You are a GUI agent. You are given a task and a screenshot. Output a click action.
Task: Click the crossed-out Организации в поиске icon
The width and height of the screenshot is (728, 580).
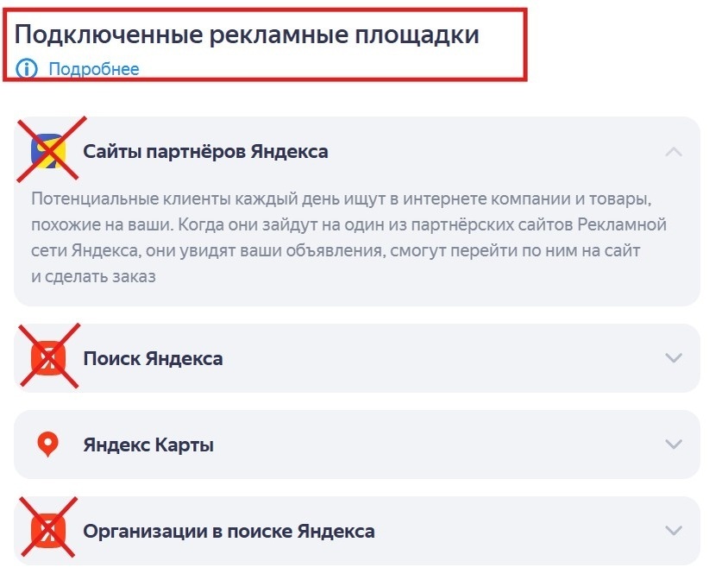47,530
